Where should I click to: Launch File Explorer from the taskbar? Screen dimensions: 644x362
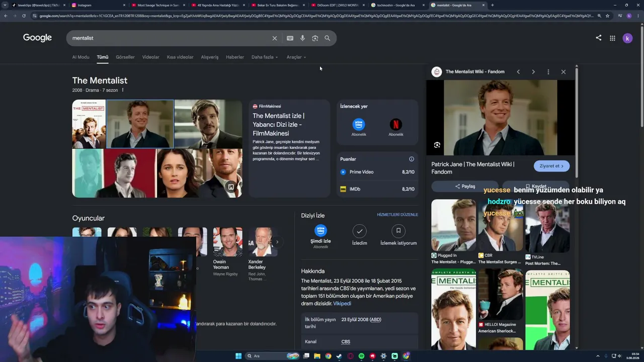click(317, 356)
